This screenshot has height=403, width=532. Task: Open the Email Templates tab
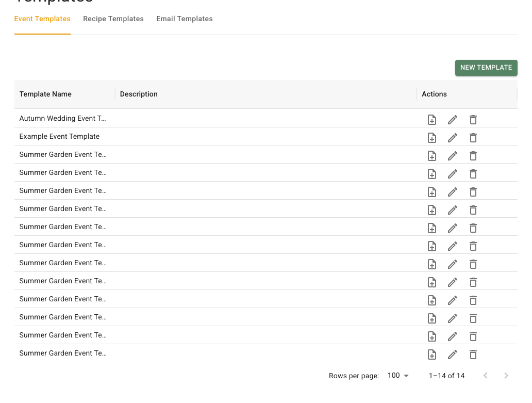coord(184,19)
